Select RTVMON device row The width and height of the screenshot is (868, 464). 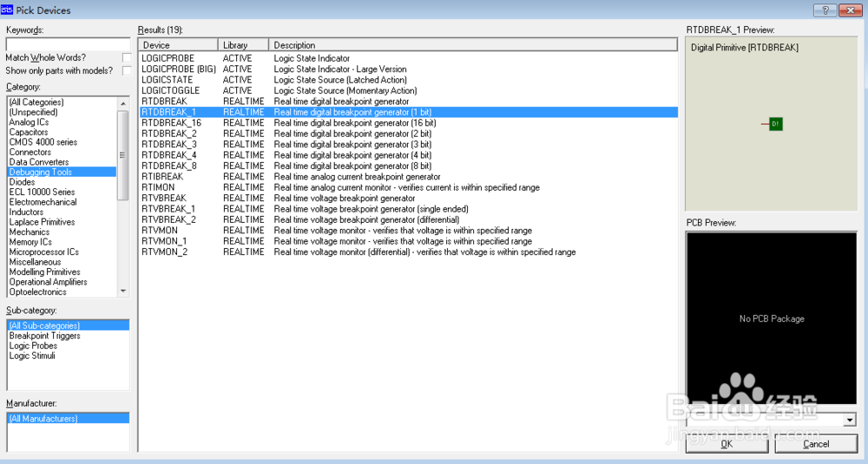click(x=408, y=230)
